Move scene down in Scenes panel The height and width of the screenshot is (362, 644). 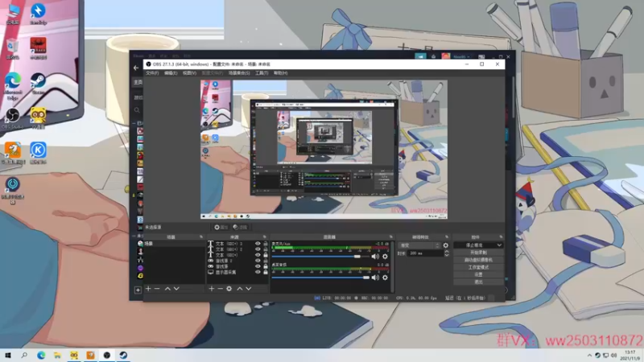tap(176, 289)
